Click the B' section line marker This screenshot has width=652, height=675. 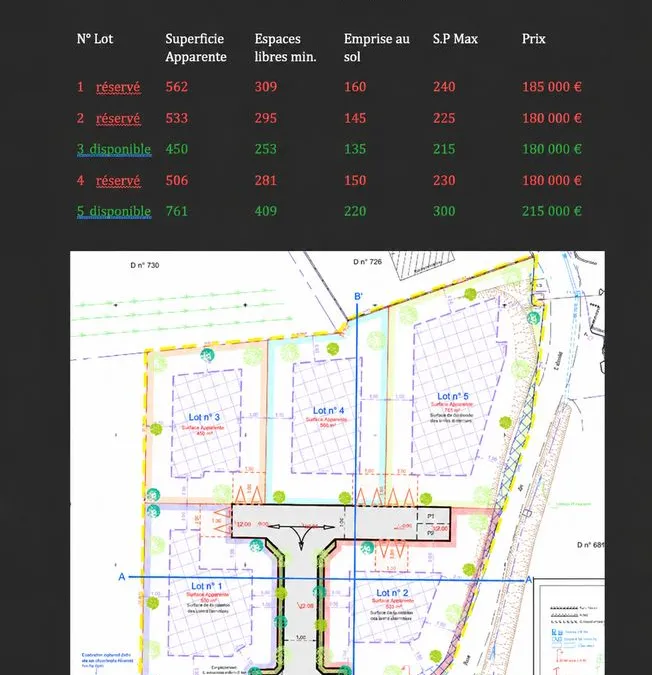pos(358,297)
